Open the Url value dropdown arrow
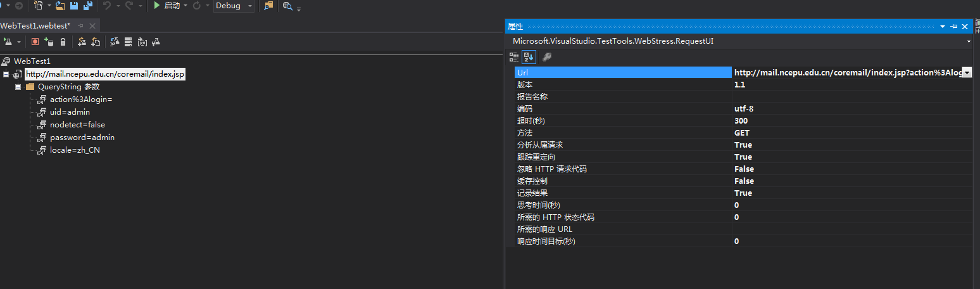 pyautogui.click(x=967, y=73)
